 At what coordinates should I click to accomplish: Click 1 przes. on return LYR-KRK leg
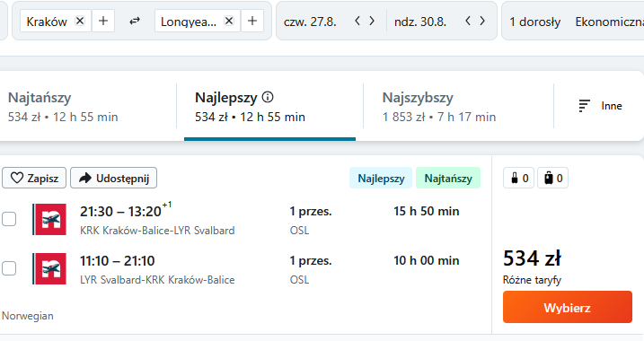pos(311,260)
